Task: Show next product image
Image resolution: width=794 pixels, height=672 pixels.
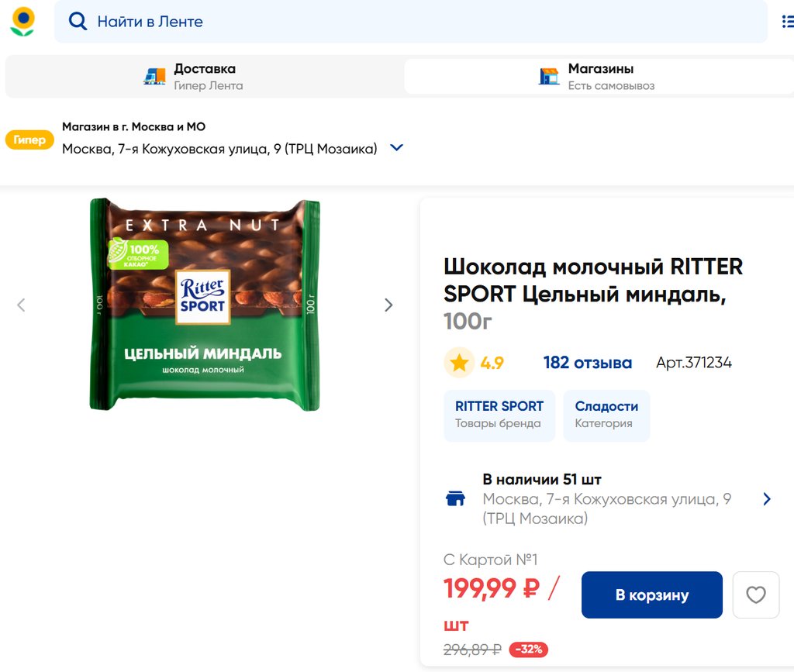Action: pyautogui.click(x=388, y=305)
